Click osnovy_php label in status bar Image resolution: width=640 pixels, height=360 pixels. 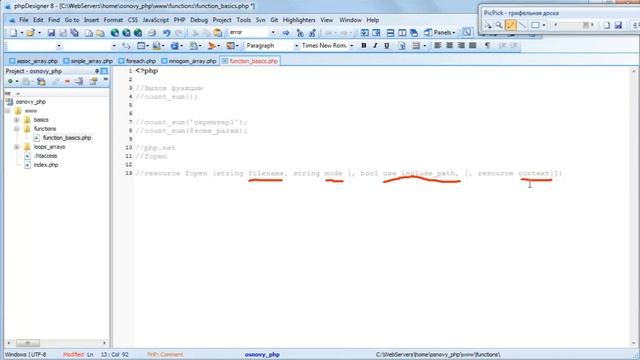tap(262, 355)
